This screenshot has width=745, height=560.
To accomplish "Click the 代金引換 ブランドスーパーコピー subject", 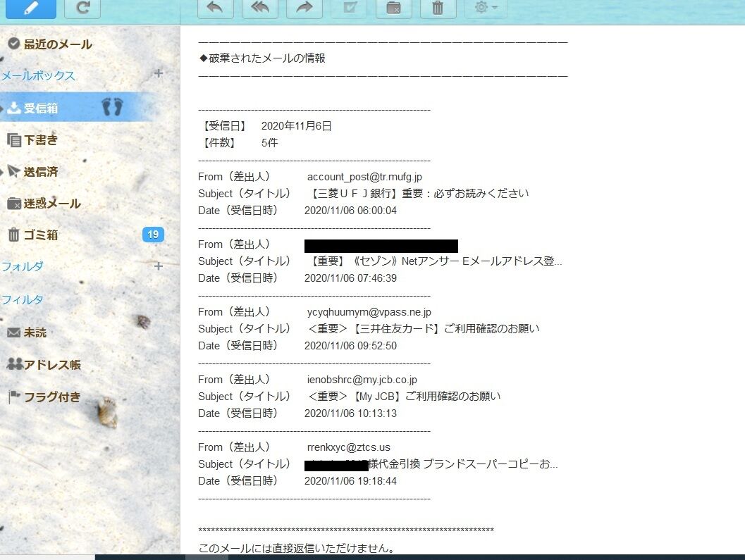I will 463,464.
